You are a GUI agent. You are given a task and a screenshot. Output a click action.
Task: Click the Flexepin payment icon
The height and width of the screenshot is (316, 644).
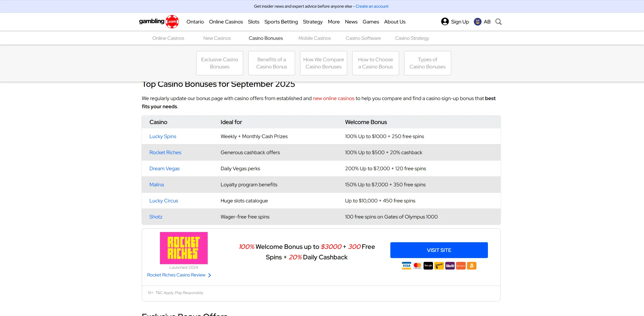pyautogui.click(x=428, y=266)
